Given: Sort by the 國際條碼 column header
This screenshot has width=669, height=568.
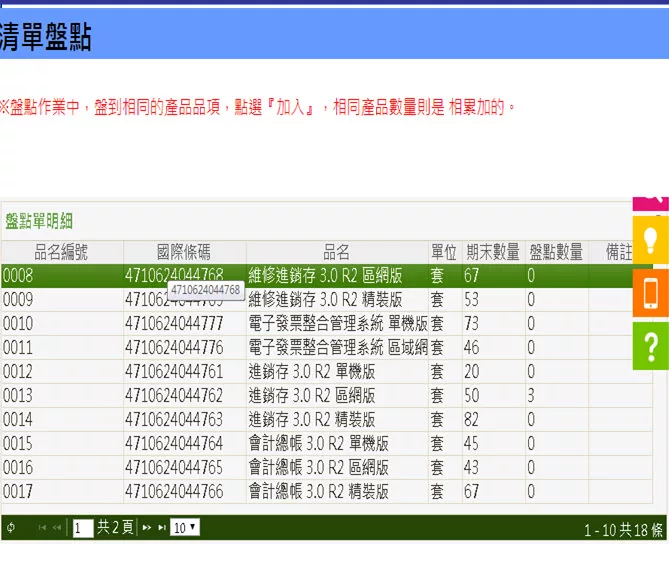Looking at the screenshot, I should pyautogui.click(x=184, y=252).
